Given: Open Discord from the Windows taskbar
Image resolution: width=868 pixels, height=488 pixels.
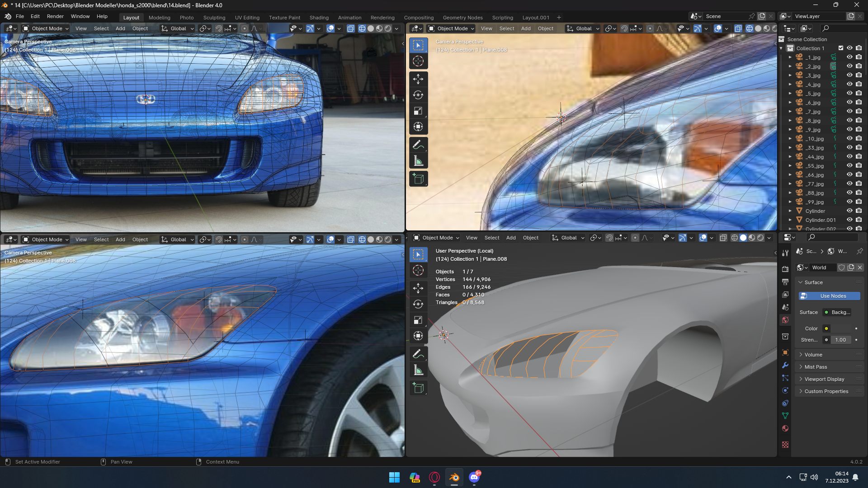Looking at the screenshot, I should coord(474,477).
